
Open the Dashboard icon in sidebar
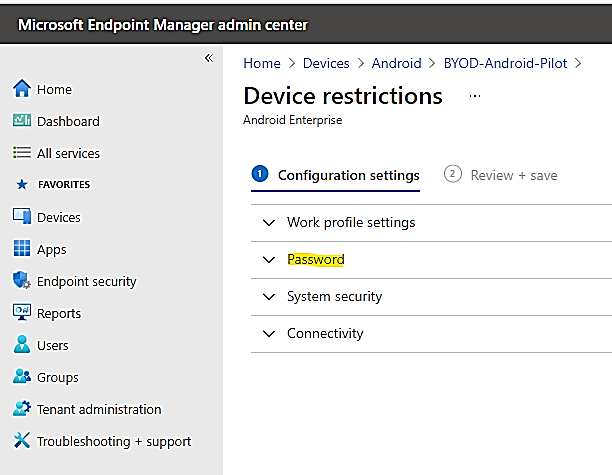[x=22, y=121]
